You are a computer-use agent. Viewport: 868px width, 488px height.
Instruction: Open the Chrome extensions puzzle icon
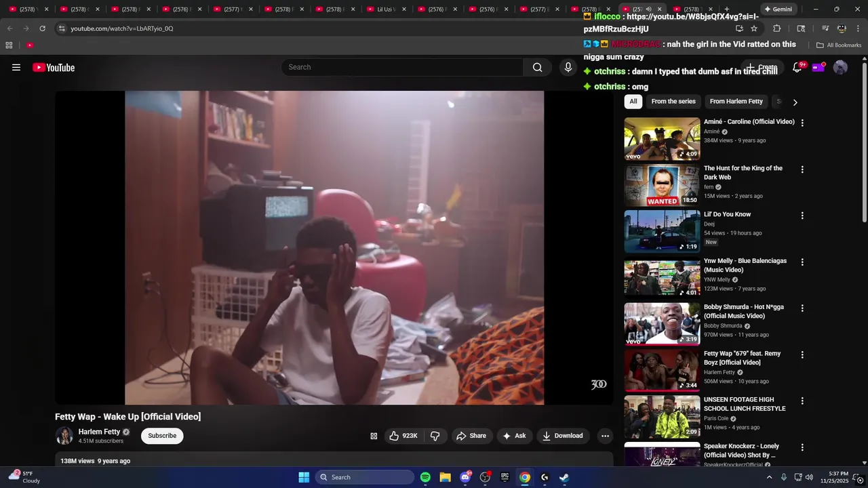pos(777,28)
